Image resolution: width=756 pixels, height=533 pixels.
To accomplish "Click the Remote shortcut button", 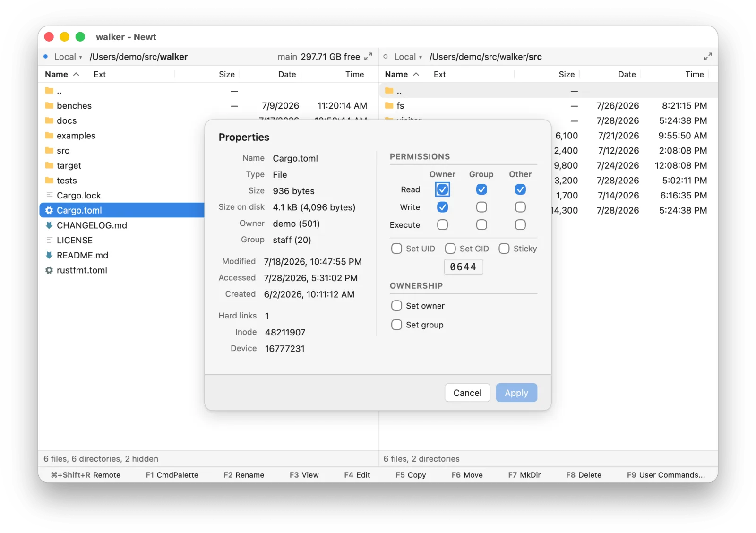I will coord(86,475).
